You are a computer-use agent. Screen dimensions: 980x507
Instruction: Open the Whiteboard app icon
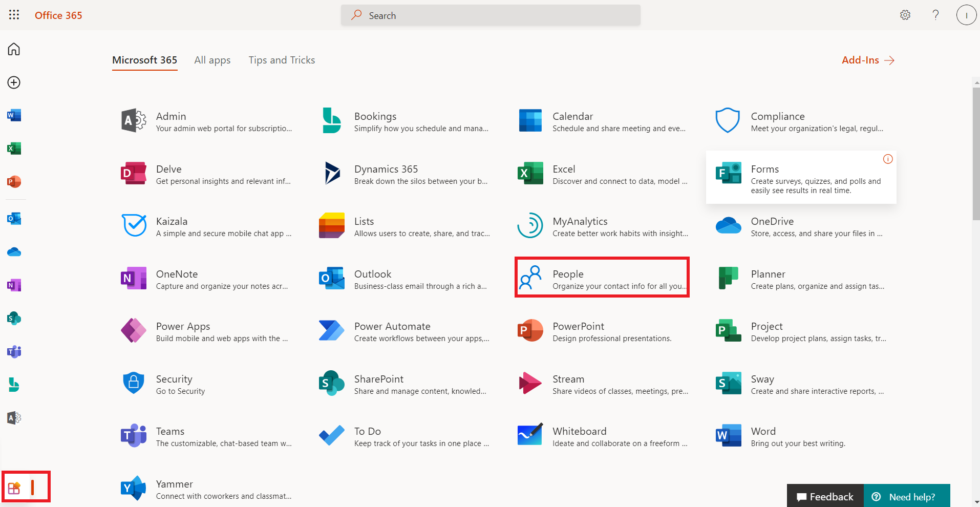(x=530, y=435)
